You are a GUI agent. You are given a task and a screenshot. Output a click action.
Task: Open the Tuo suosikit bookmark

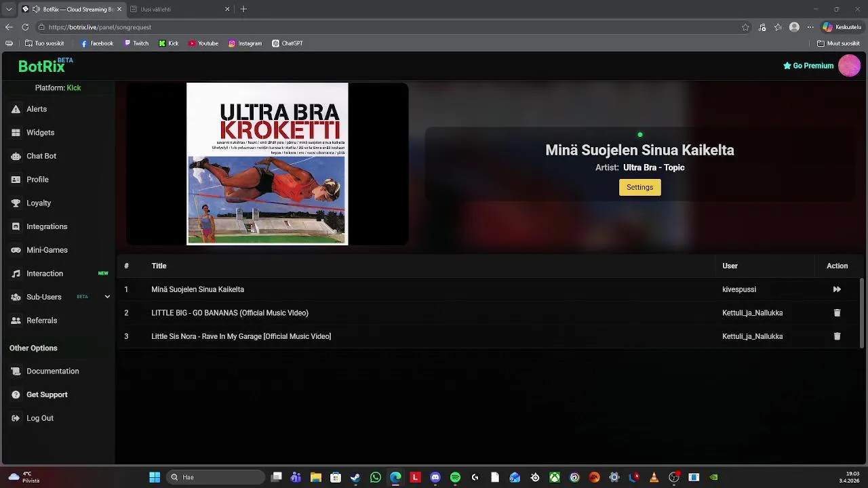click(45, 43)
